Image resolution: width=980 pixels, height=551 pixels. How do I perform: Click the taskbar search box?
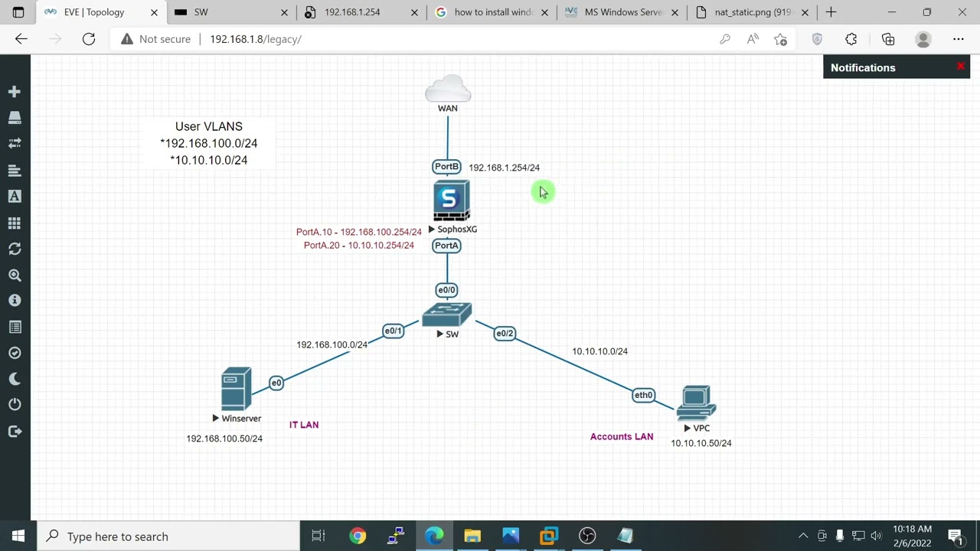coord(168,536)
